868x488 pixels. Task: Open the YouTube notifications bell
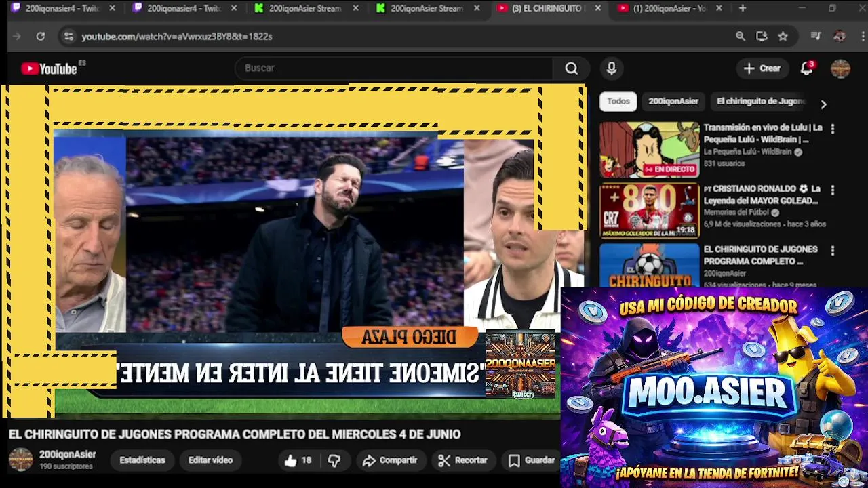(807, 68)
